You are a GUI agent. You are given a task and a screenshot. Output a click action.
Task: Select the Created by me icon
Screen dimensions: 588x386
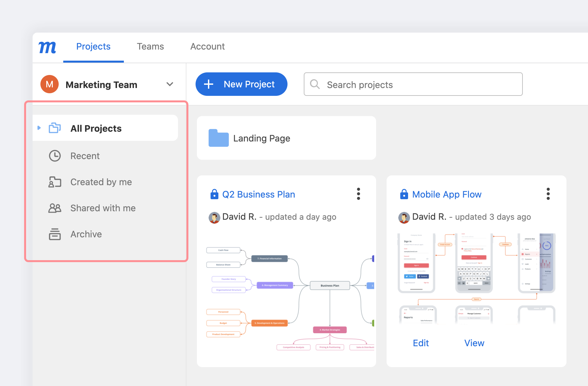55,182
